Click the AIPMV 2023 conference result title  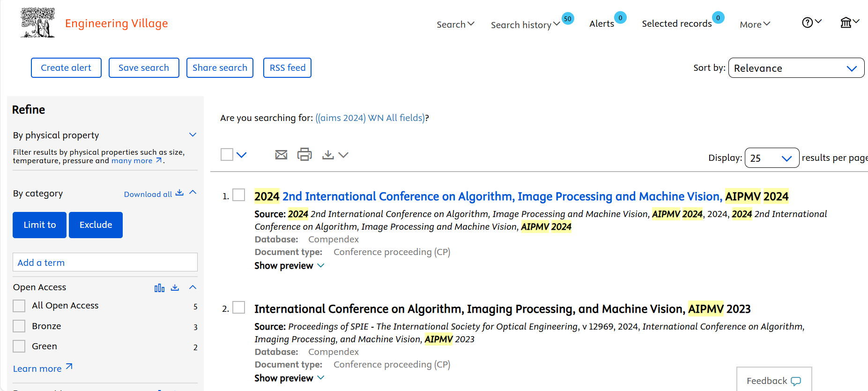tap(502, 308)
